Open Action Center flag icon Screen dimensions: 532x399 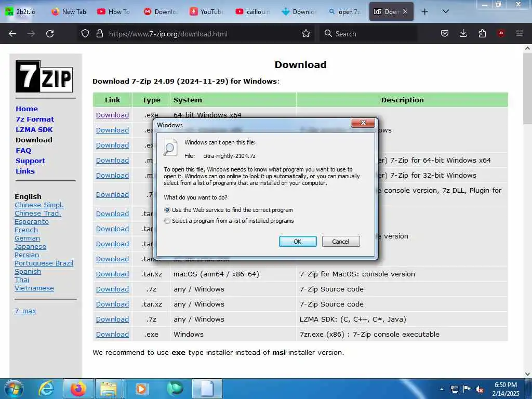click(467, 389)
